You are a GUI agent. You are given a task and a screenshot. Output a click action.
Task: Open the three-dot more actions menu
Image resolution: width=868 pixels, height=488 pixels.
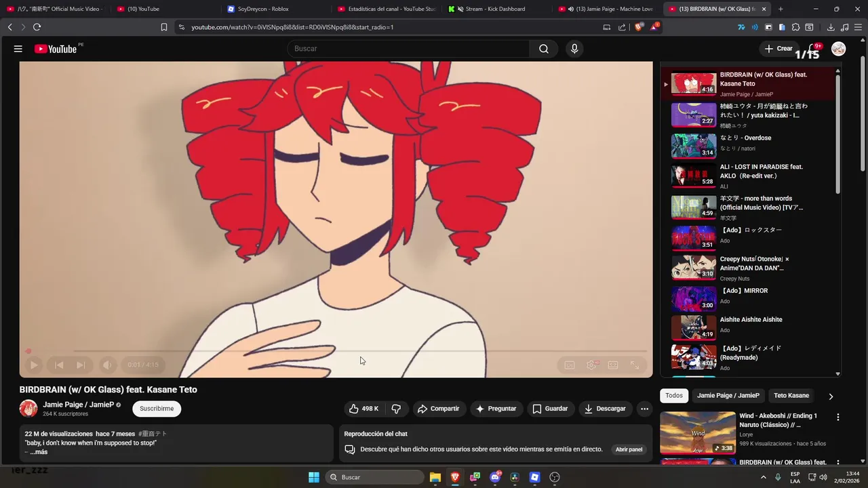[x=644, y=409]
